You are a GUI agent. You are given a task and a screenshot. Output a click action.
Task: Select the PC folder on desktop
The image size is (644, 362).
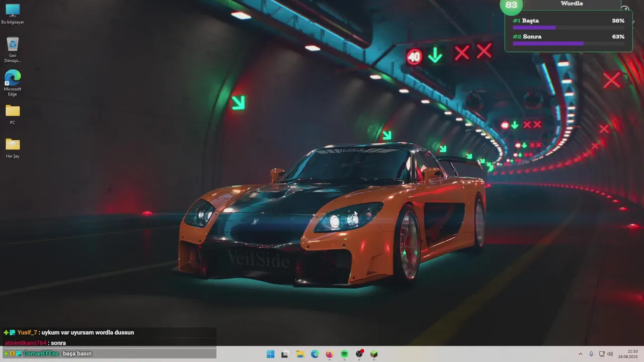(x=13, y=114)
